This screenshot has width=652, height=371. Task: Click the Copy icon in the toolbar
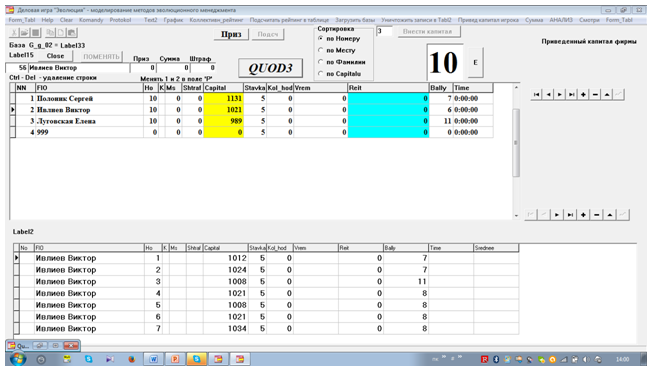pyautogui.click(x=50, y=32)
